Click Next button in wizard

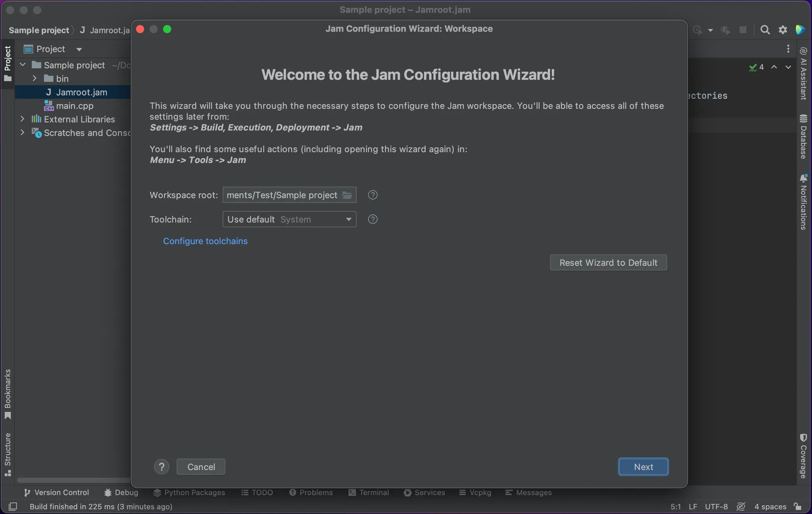click(643, 467)
